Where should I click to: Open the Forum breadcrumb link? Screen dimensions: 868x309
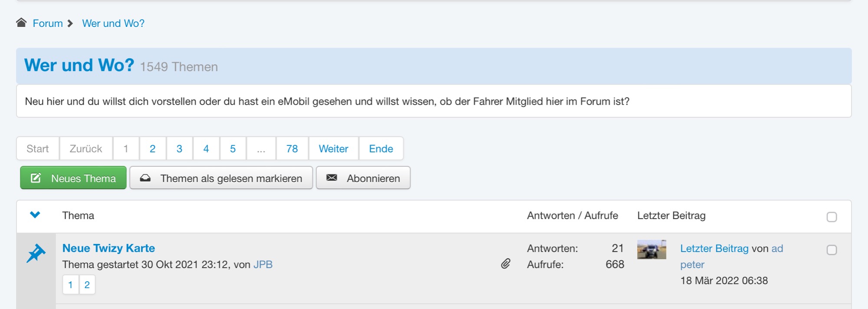48,23
